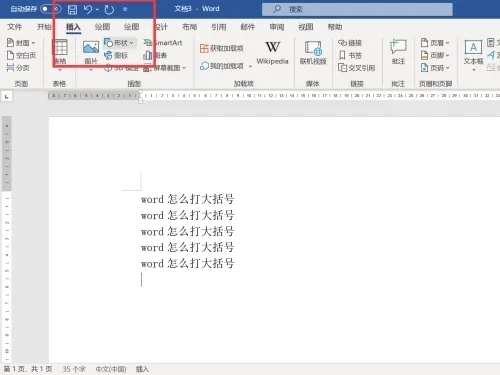Insert a 分页 page break
The height and width of the screenshot is (375, 500).
click(18, 68)
